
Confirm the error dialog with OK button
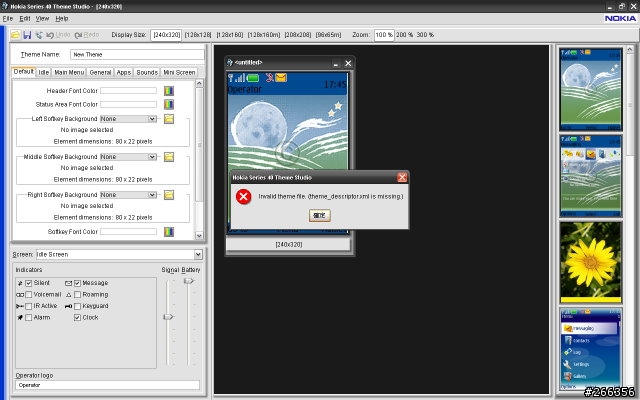tap(320, 216)
